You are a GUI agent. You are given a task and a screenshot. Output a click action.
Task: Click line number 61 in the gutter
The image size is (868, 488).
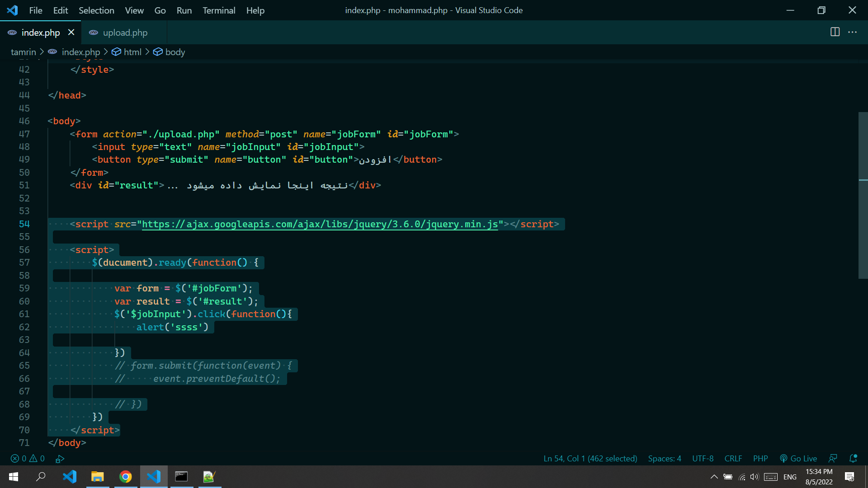click(24, 314)
